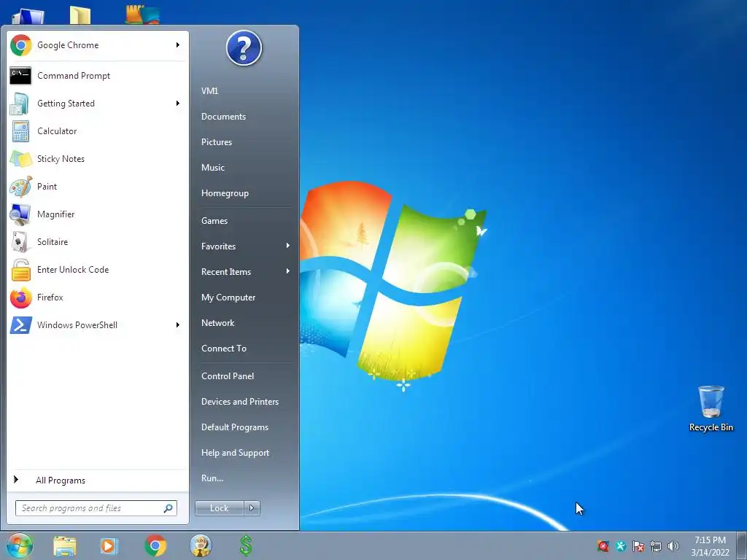
Task: Select Connect To
Action: (x=224, y=349)
